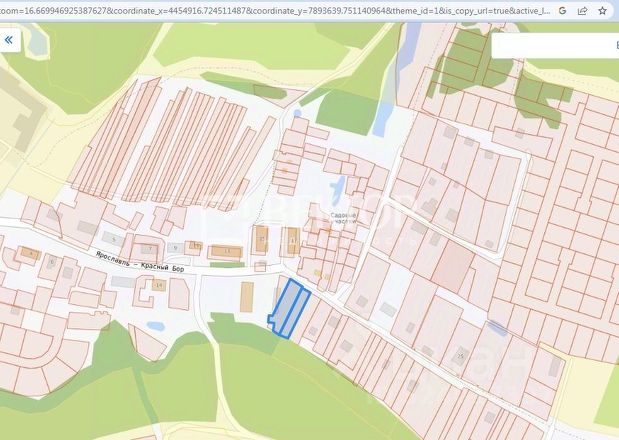Click the orange building numbered 4
Screen dimensions: 619x440
(x=31, y=253)
